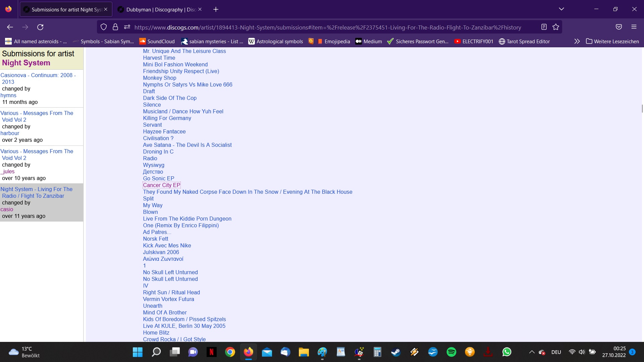Image resolution: width=644 pixels, height=362 pixels.
Task: Open the Pocket save icon
Action: [x=619, y=27]
